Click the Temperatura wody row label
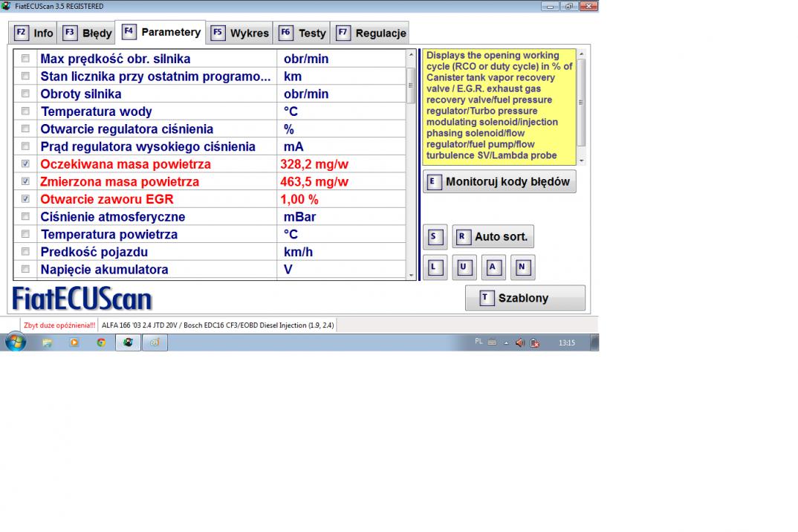798x532 pixels. click(x=96, y=111)
